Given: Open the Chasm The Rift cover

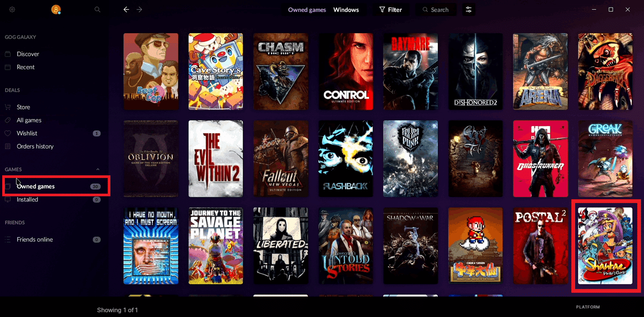Looking at the screenshot, I should (x=281, y=71).
